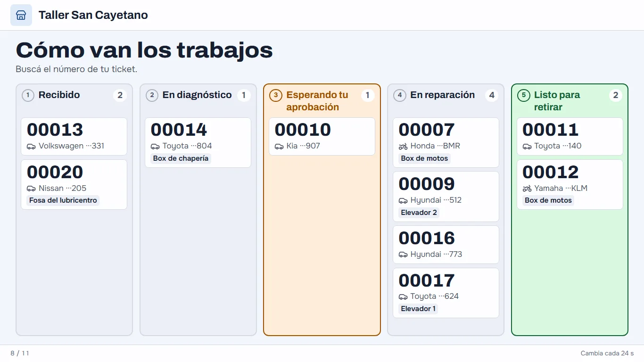The width and height of the screenshot is (644, 362).
Task: Click the motorcycle icon next to Honda ···BMR
Action: click(403, 146)
